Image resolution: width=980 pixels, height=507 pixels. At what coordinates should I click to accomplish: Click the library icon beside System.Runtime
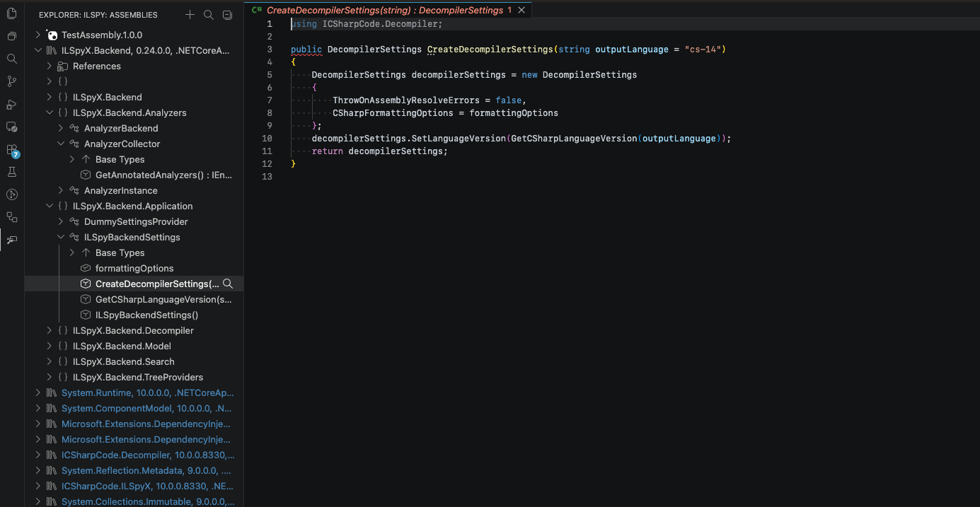pyautogui.click(x=52, y=392)
